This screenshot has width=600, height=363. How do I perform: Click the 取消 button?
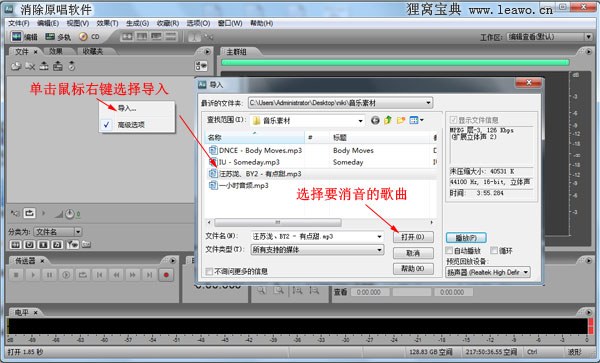[x=413, y=253]
